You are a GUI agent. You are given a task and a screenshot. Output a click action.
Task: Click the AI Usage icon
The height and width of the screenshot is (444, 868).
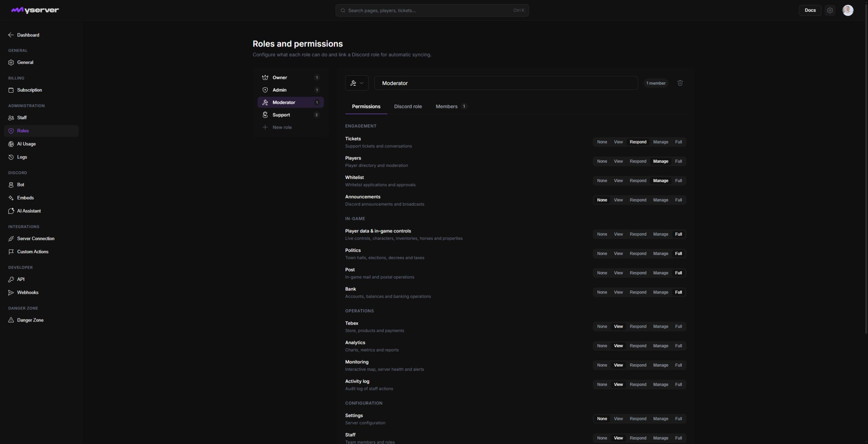pyautogui.click(x=11, y=144)
